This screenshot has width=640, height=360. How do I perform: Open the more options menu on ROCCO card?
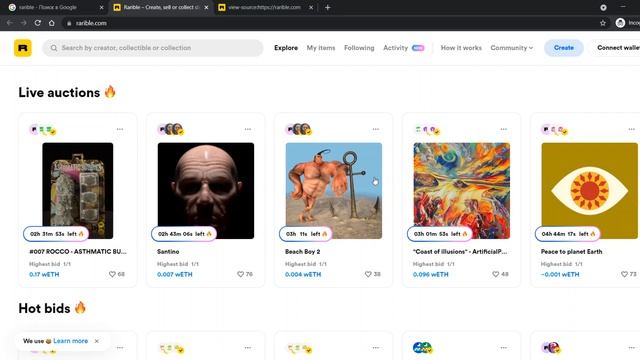click(x=120, y=129)
